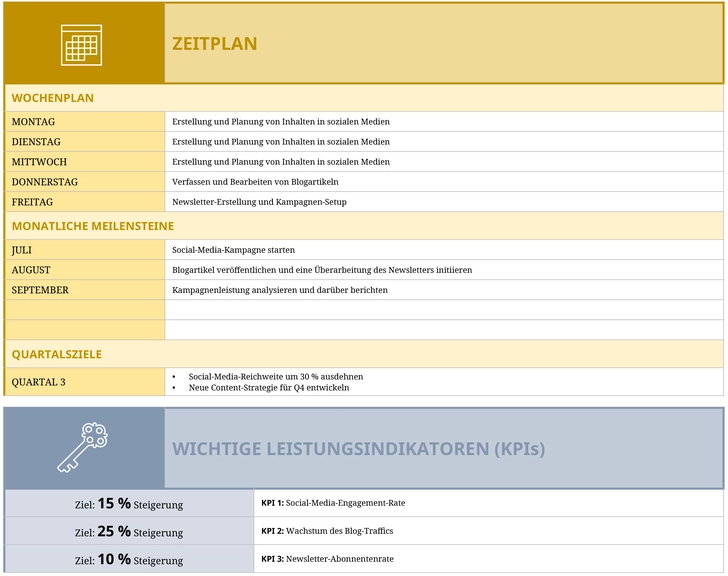Image resolution: width=728 pixels, height=576 pixels.
Task: Click 'Newsletter-Erstellung und Kampagnen-Setup' text
Action: [x=259, y=202]
